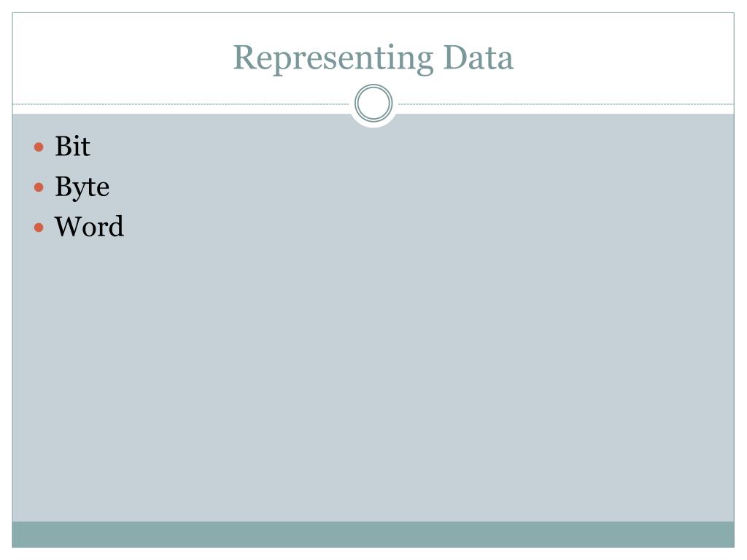
Task: Click the orange bullet beside Word
Action: (x=39, y=227)
